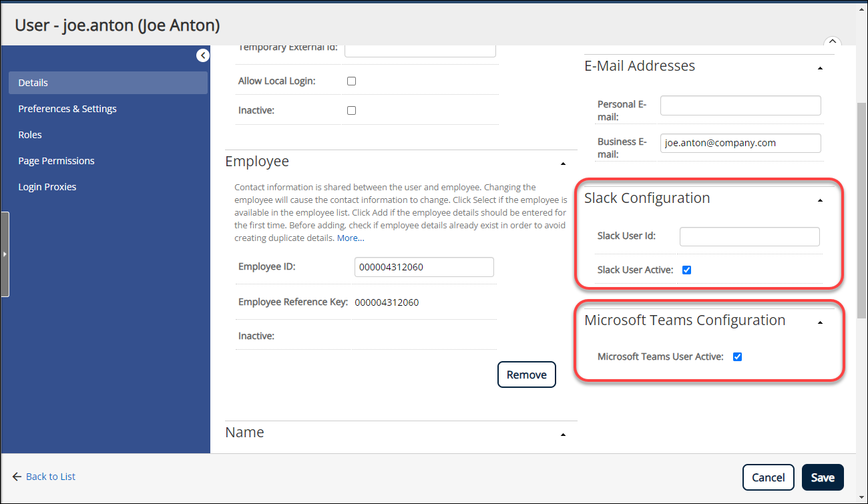Focus the Personal E-mail field
868x504 pixels.
pos(740,105)
